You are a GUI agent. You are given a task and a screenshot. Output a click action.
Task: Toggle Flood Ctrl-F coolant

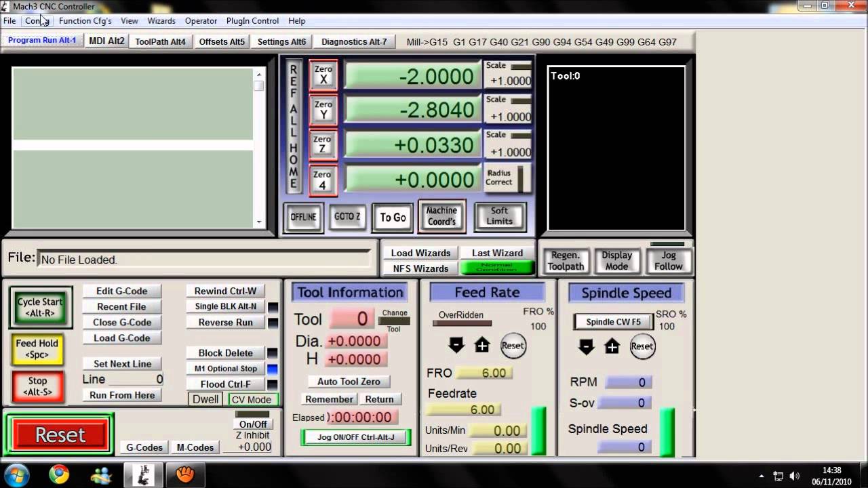point(226,384)
